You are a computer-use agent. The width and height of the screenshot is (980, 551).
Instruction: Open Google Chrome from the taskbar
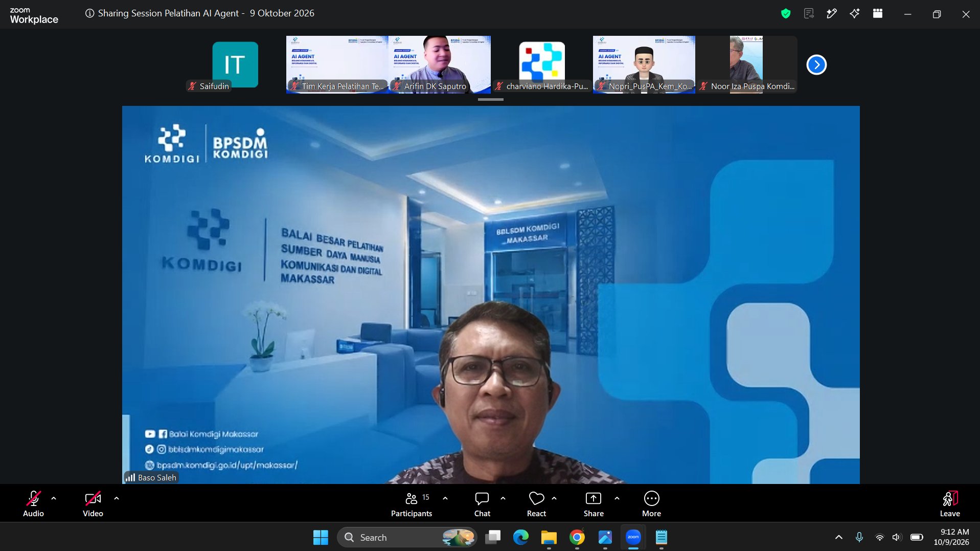[577, 537]
